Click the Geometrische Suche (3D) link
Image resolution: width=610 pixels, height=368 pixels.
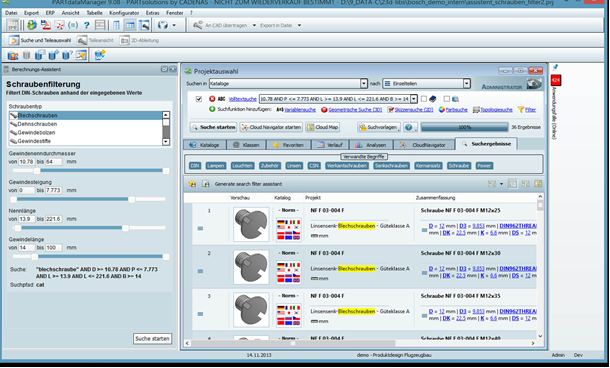click(x=355, y=110)
